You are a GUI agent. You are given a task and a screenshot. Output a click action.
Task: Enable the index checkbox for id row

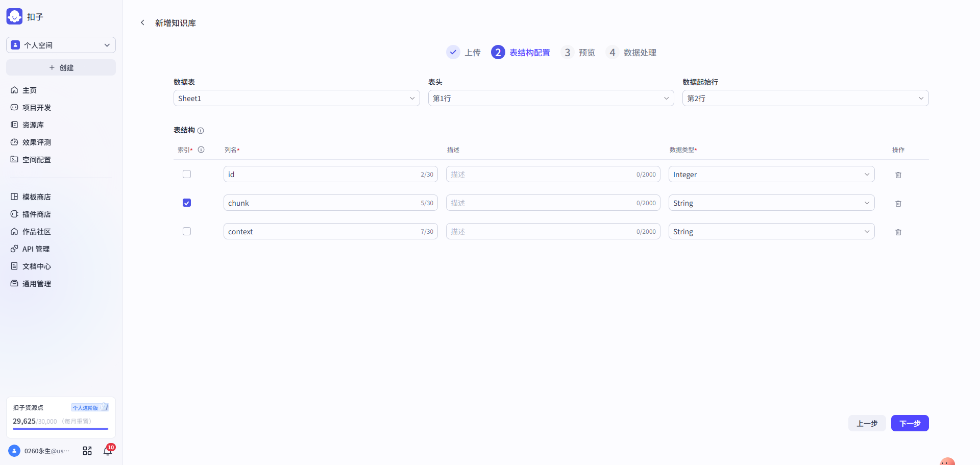pyautogui.click(x=187, y=174)
